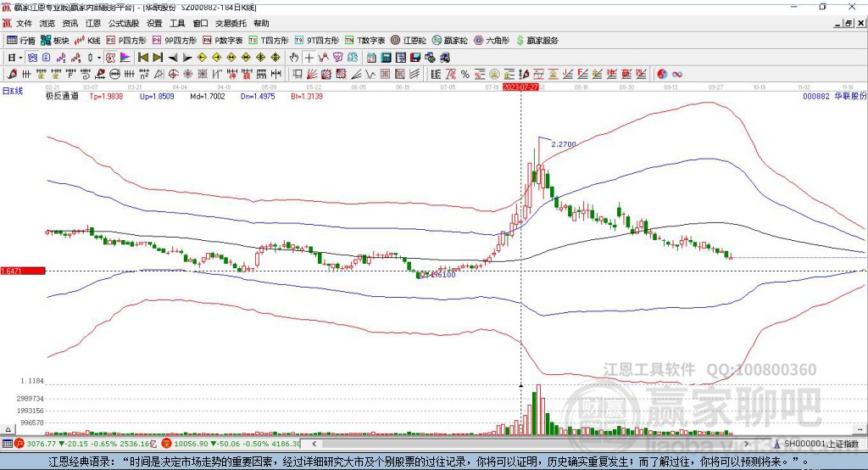Viewport: 868px width, 470px height.
Task: Select the zigzag wave line tool
Action: (370, 74)
